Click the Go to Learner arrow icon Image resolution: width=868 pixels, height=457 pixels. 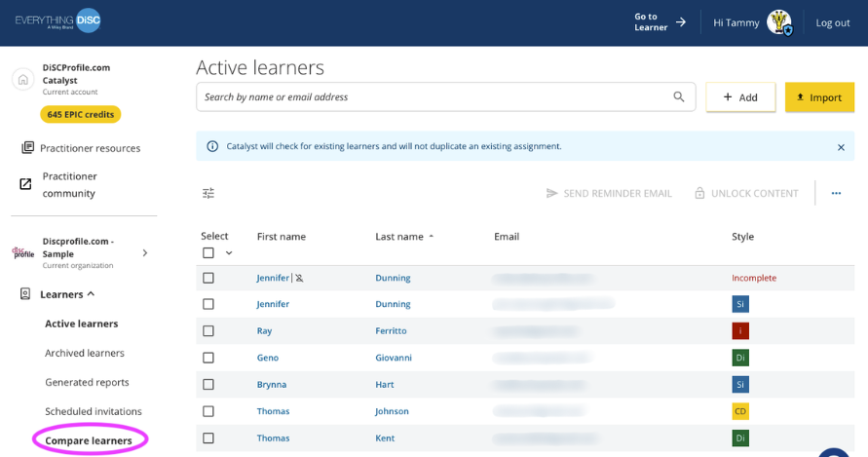pyautogui.click(x=681, y=22)
